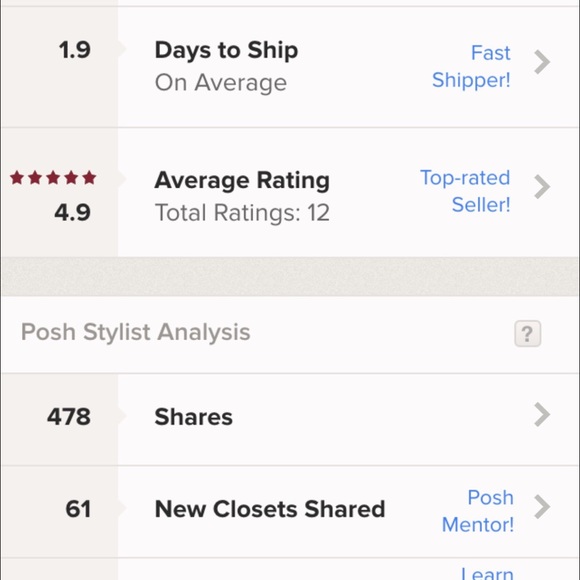Tap the five red rating stars
The width and height of the screenshot is (580, 580).
53,178
